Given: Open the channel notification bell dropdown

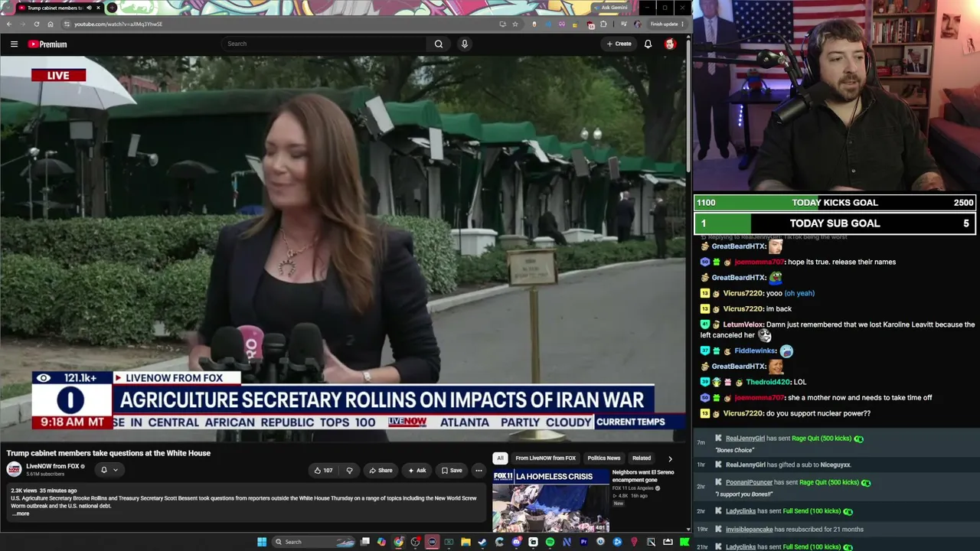Looking at the screenshot, I should point(109,470).
